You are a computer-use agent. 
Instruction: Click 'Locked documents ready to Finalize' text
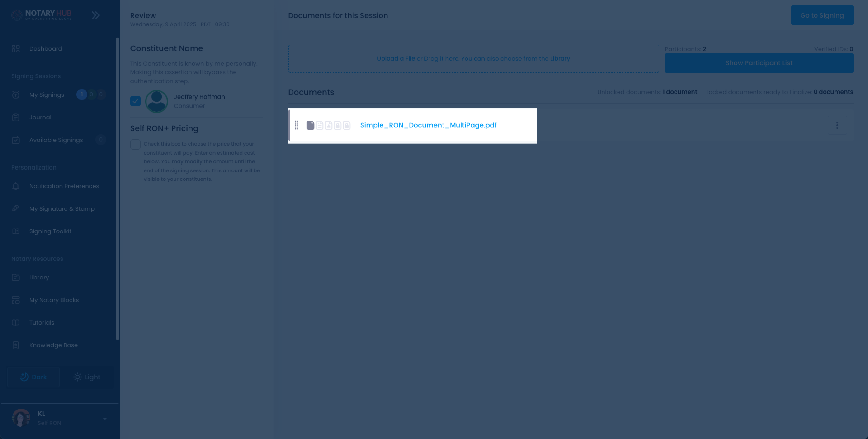click(759, 92)
